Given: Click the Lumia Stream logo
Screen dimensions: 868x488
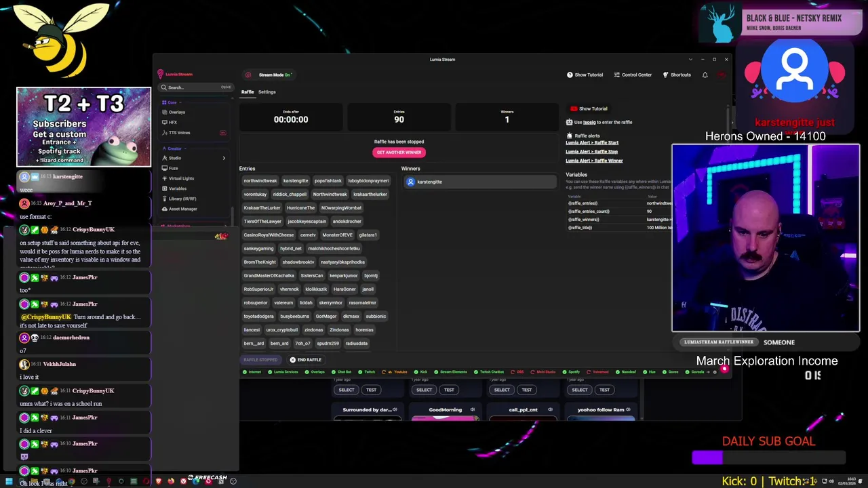Looking at the screenshot, I should click(176, 75).
